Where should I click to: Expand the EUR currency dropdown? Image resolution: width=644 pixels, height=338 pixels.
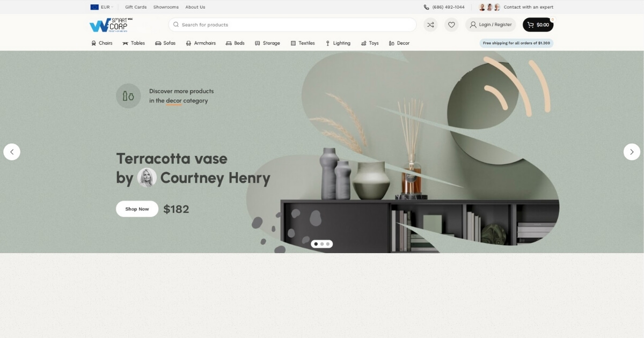102,7
